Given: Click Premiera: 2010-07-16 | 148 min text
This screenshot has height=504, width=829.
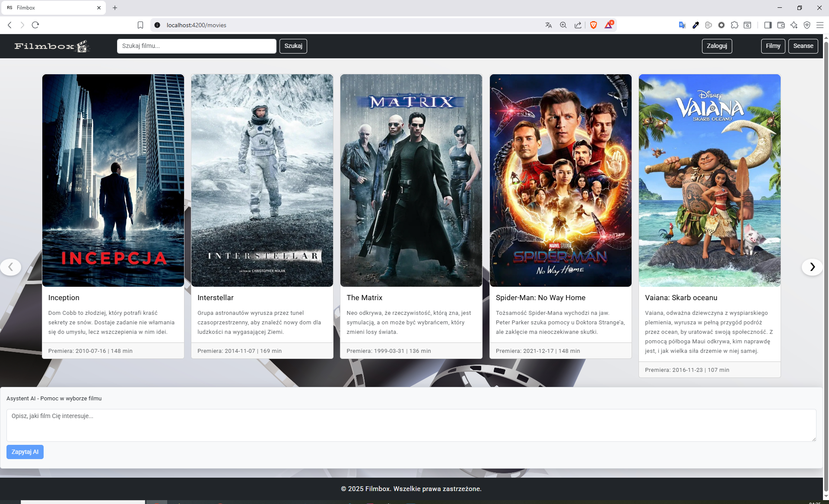Looking at the screenshot, I should (x=90, y=351).
